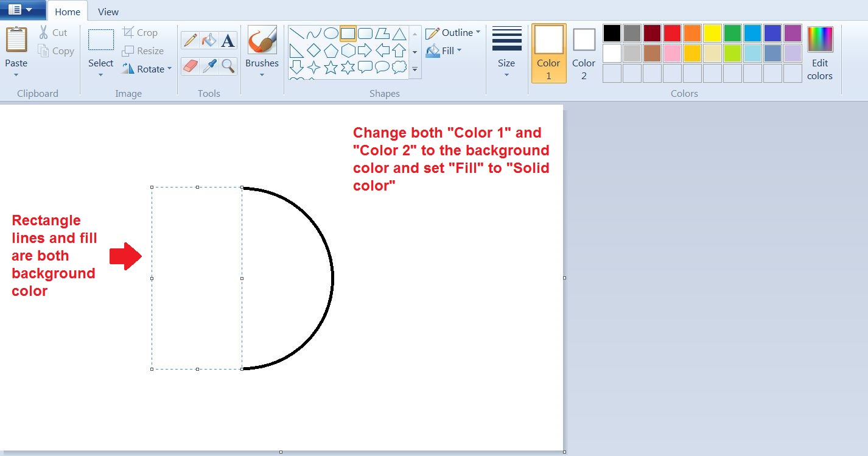
Task: Open the Rotate dropdown
Action: pyautogui.click(x=147, y=69)
